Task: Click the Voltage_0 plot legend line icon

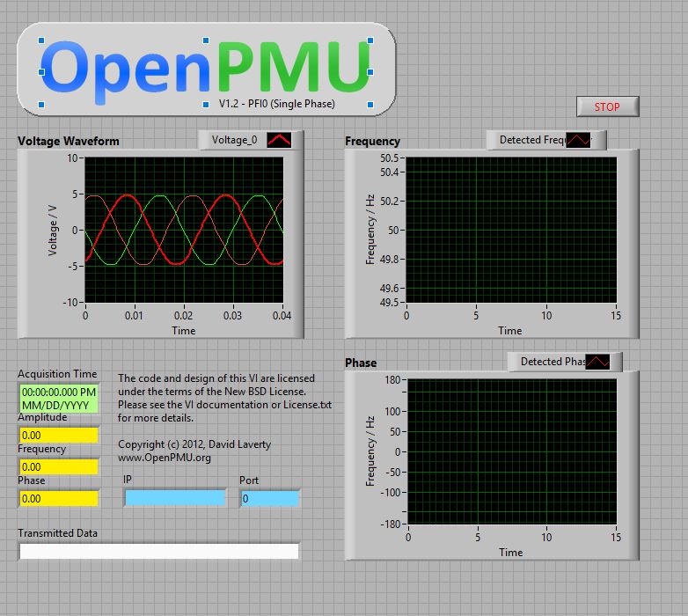Action: [x=279, y=140]
